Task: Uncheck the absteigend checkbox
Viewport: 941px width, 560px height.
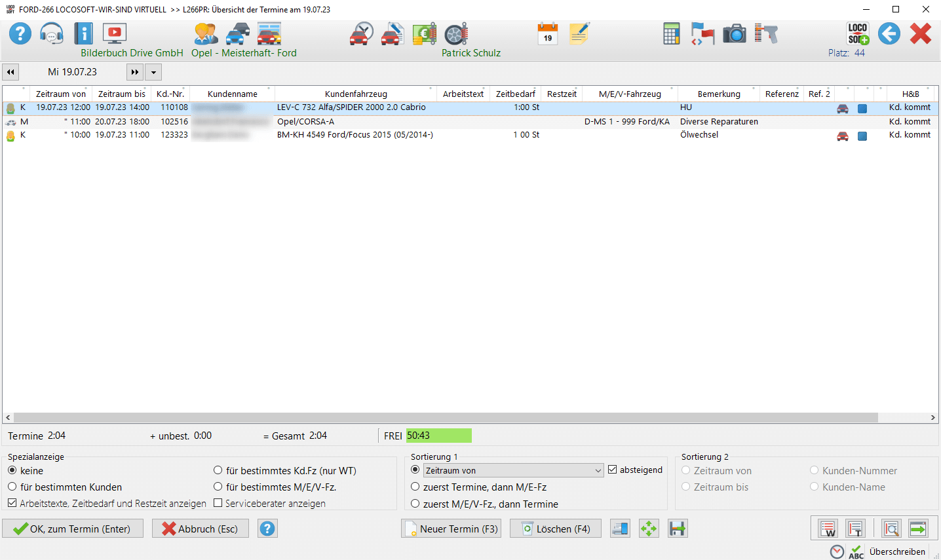Action: (613, 470)
